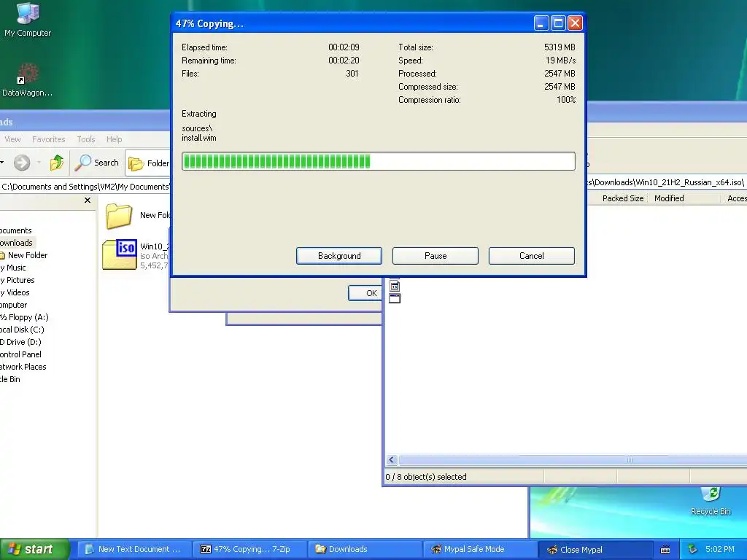The width and height of the screenshot is (747, 560).
Task: Open the Tools menu in Explorer
Action: click(x=86, y=139)
